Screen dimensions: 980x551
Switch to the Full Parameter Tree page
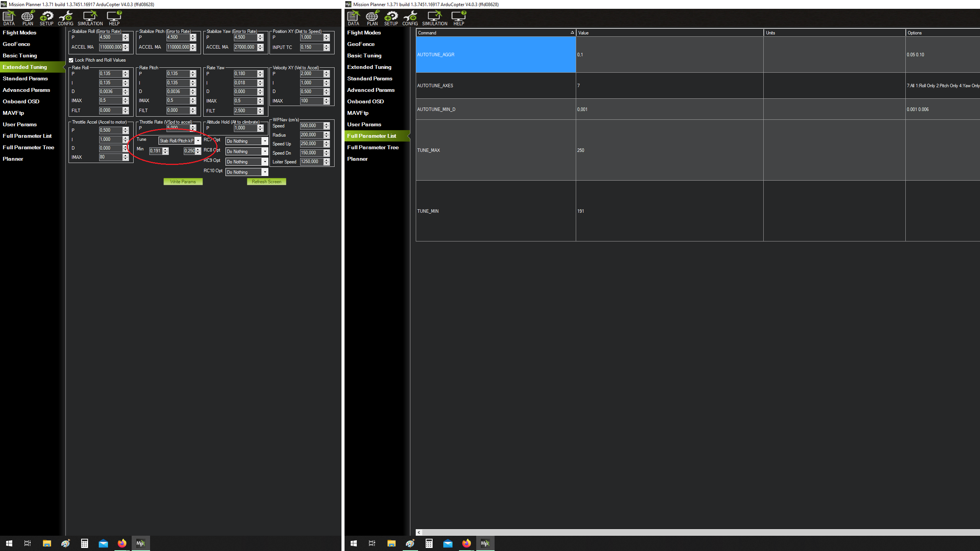pos(29,147)
